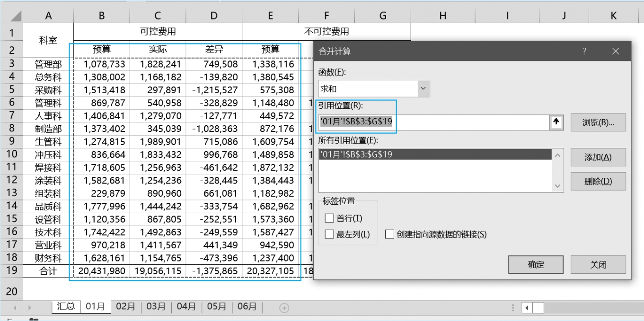
Task: Click the collapse dialog range selector icon
Action: click(x=556, y=122)
